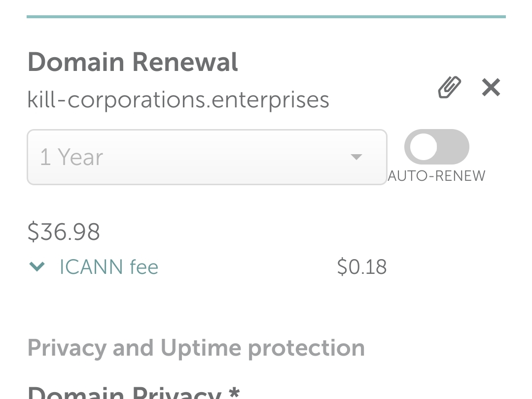This screenshot has height=399, width=532.
Task: Click the white knob of the Auto-Renew switch
Action: tap(423, 147)
